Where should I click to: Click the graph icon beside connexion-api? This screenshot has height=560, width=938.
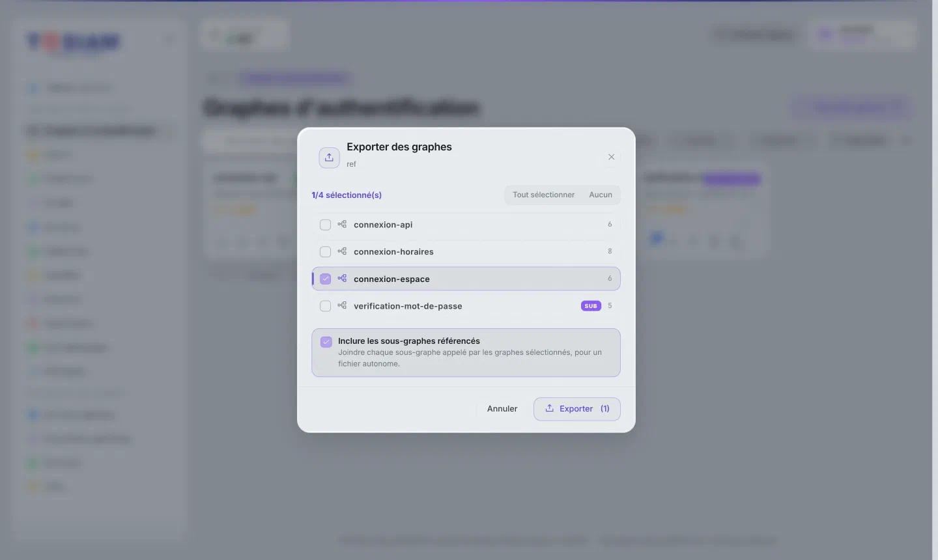pos(342,225)
